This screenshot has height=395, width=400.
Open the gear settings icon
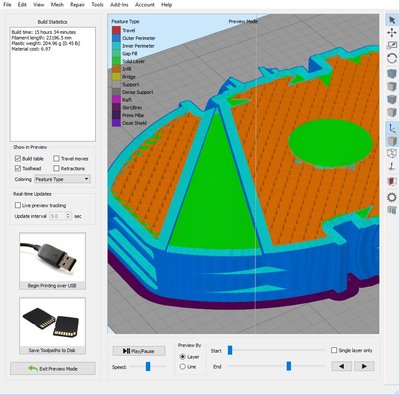click(392, 197)
